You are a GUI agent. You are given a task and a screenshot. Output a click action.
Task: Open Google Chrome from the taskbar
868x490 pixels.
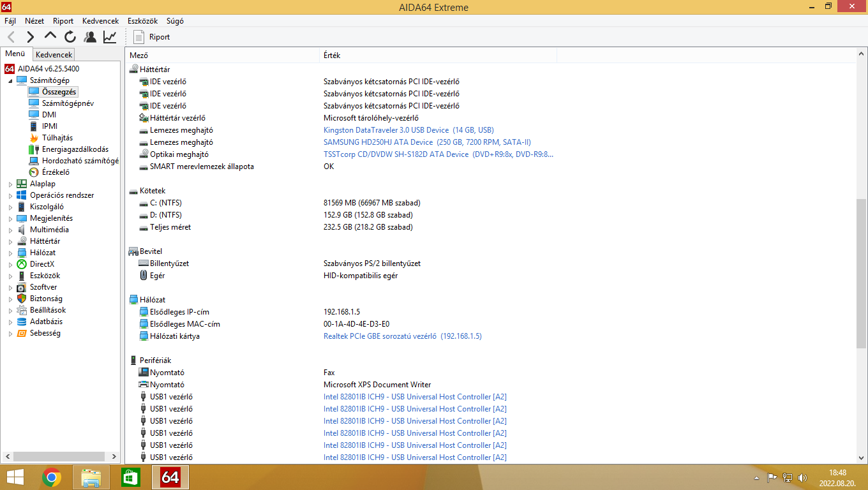pos(52,477)
